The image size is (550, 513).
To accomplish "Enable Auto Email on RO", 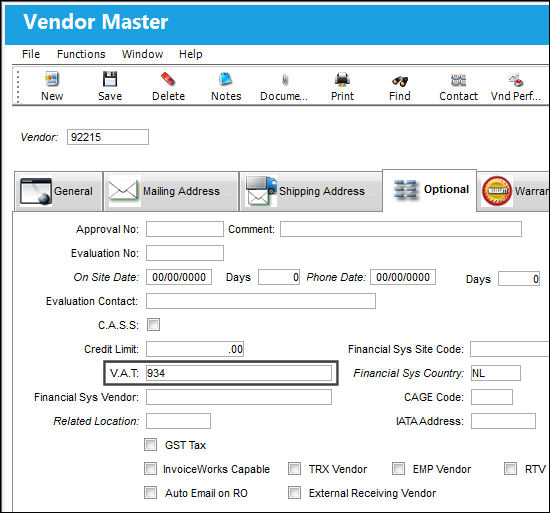I will 150,492.
